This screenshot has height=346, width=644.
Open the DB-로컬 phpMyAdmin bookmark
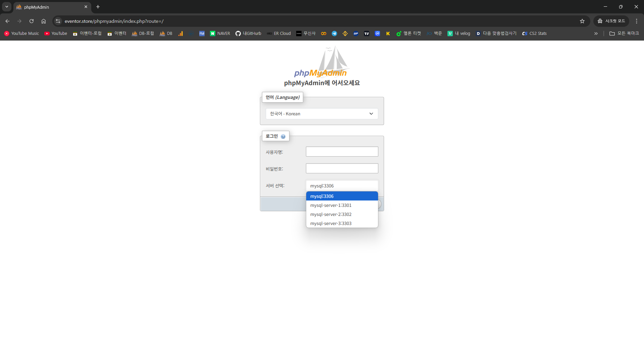coord(143,34)
